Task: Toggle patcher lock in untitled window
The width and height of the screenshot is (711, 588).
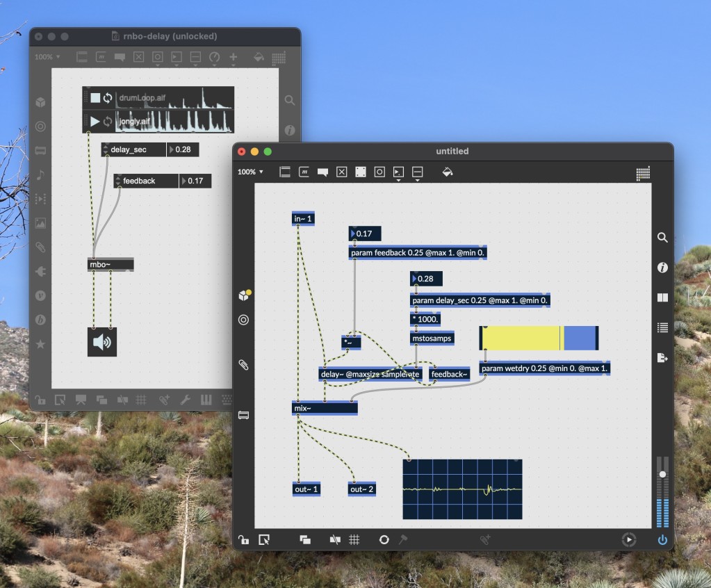Action: (x=243, y=539)
